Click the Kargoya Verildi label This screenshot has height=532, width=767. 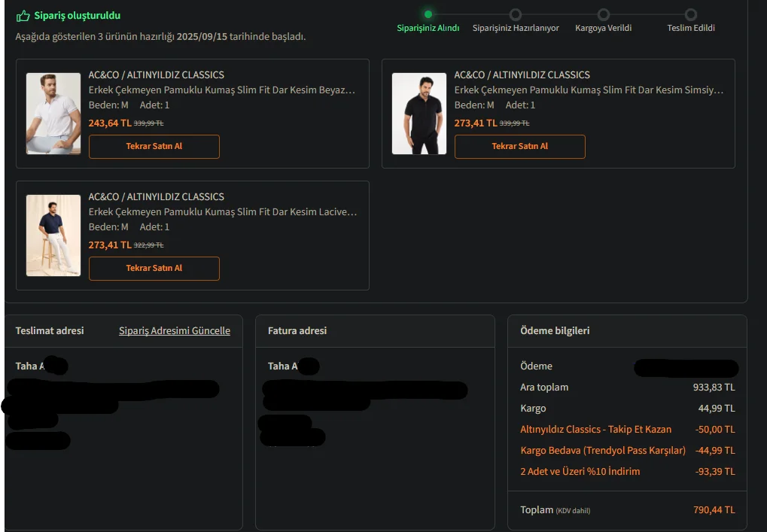click(x=603, y=28)
